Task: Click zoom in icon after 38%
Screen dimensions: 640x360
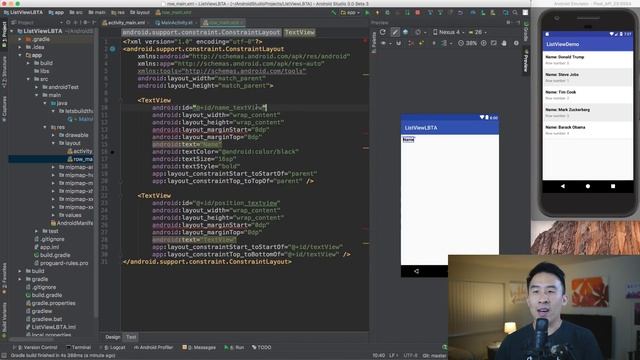Action: tap(484, 43)
